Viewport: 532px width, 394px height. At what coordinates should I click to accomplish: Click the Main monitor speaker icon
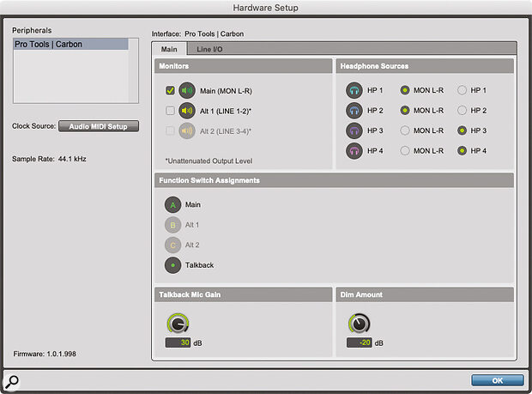(x=187, y=91)
